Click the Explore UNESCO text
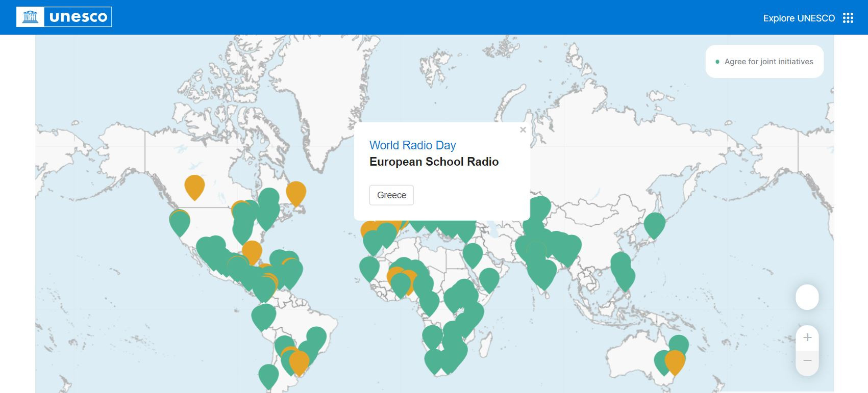868x393 pixels. click(799, 18)
